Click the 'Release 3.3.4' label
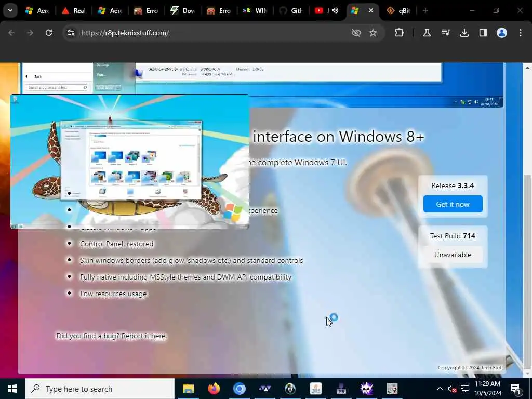532x399 pixels. point(453,185)
